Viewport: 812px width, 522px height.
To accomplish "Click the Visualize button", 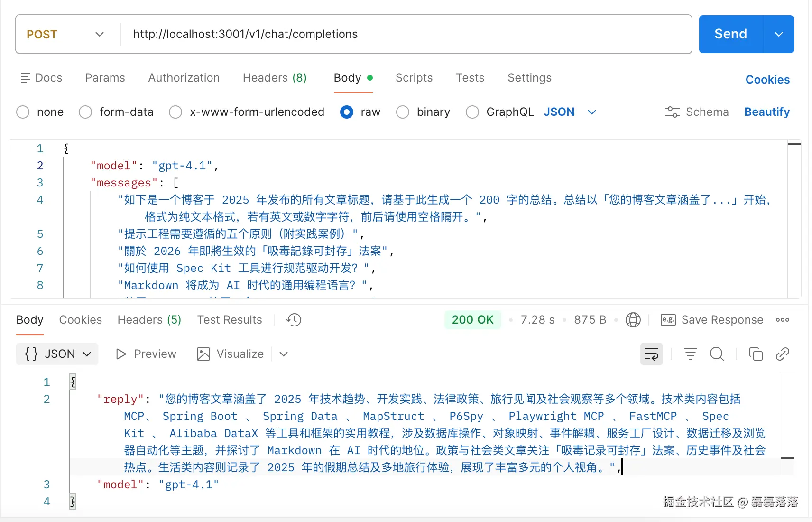I will point(231,354).
